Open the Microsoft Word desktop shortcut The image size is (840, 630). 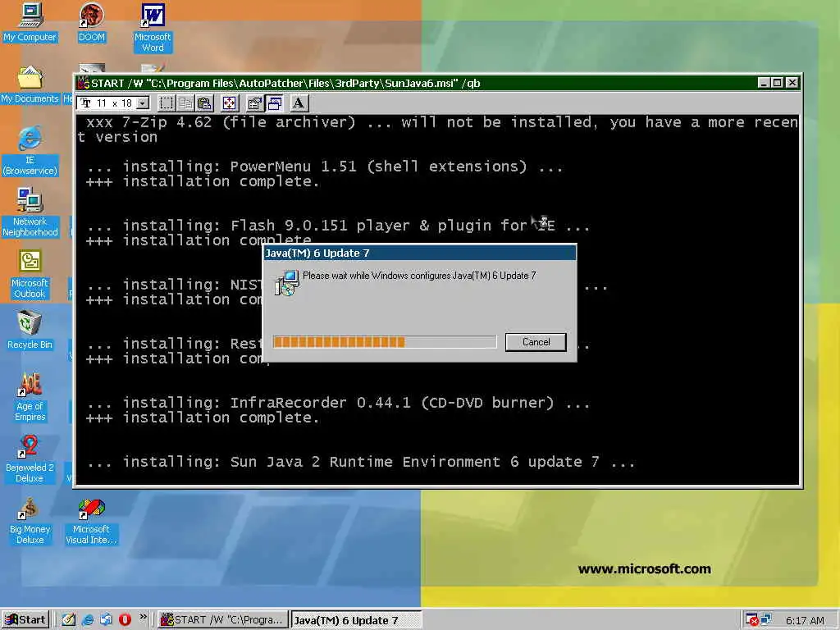coord(153,28)
